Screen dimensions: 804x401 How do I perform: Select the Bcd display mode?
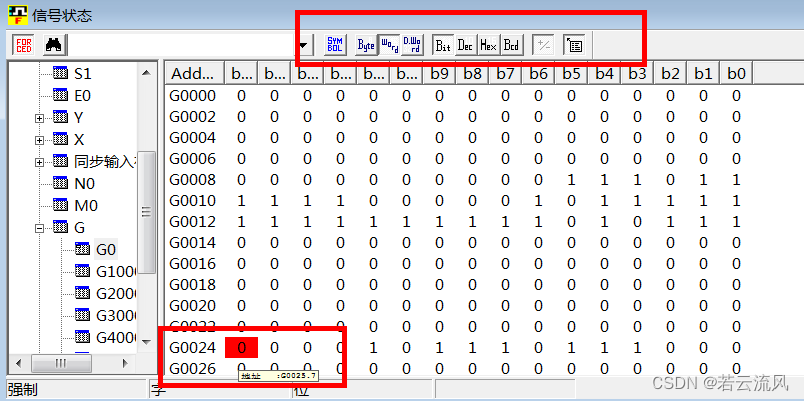click(x=511, y=45)
